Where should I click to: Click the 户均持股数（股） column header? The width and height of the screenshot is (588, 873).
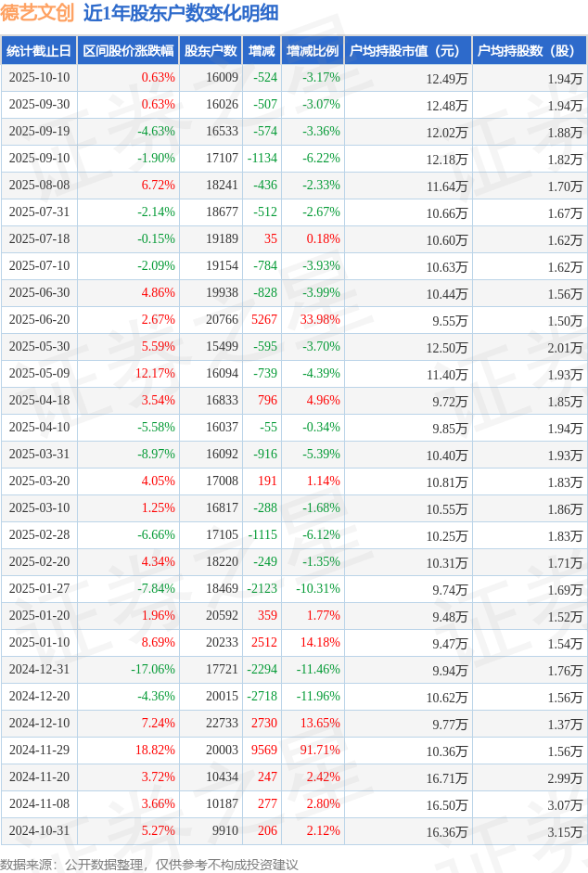pos(529,51)
